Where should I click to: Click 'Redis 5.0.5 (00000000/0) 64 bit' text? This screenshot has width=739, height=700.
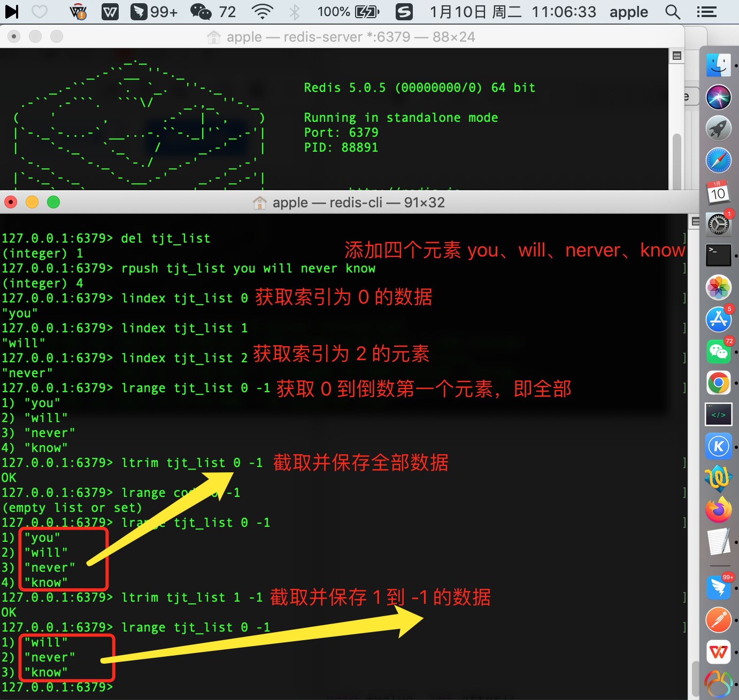point(420,88)
